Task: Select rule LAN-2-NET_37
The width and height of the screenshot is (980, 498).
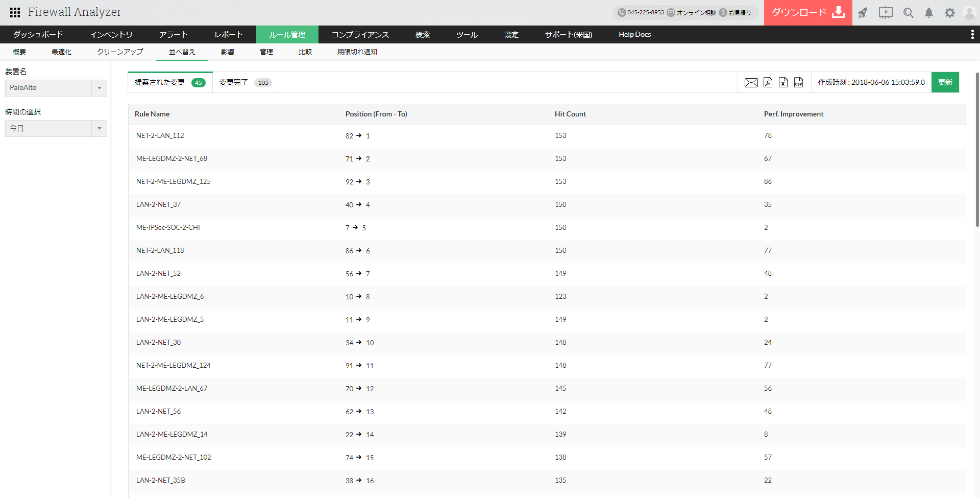Action: point(158,204)
